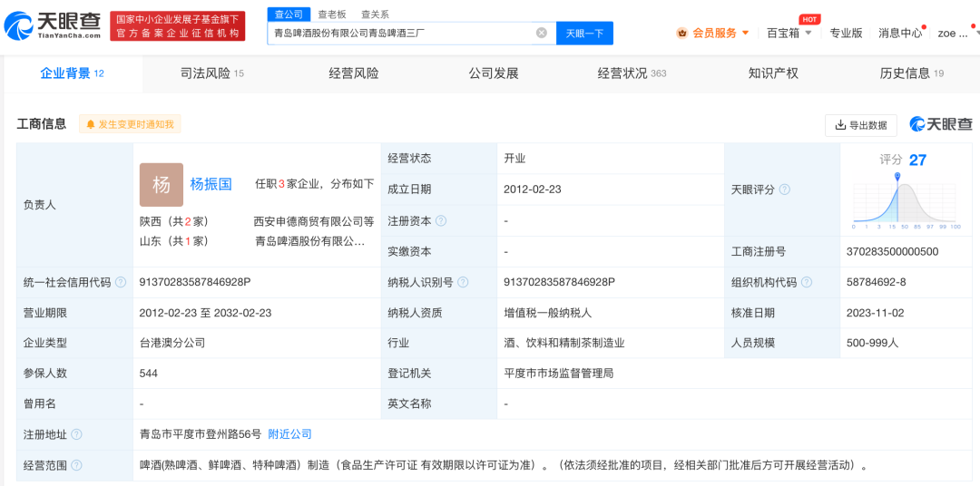Switch to the 公司发展 tab
Viewport: 980px width, 486px height.
[494, 73]
